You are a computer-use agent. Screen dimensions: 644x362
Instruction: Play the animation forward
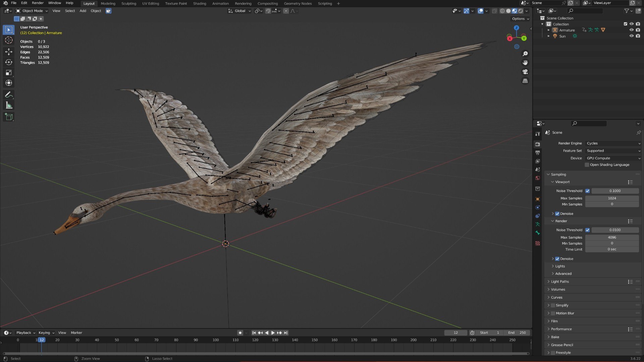tap(273, 333)
